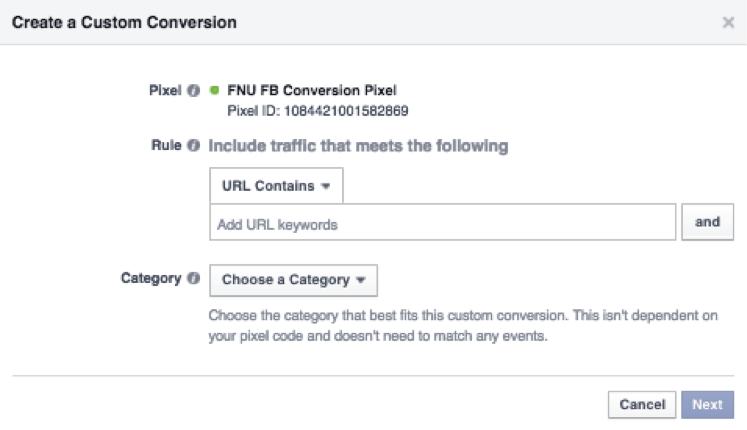The height and width of the screenshot is (430, 747).
Task: Click the FNU FB Conversion Pixel name
Action: 312,90
